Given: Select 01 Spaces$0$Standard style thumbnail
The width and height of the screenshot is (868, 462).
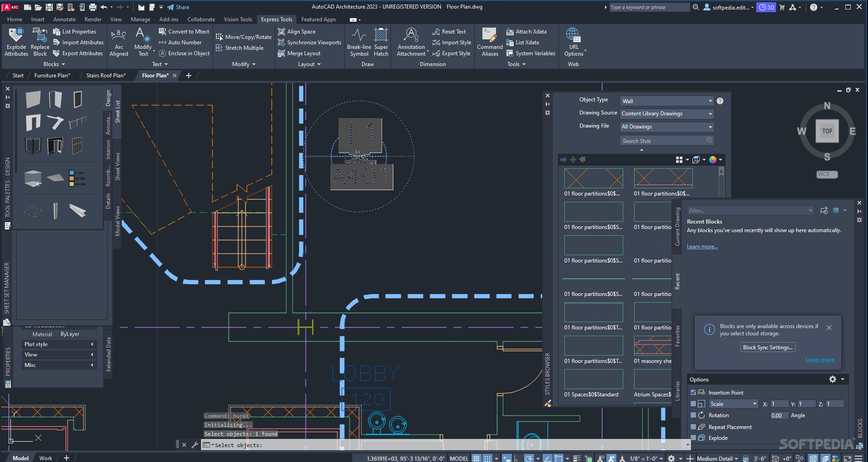Looking at the screenshot, I should (593, 379).
